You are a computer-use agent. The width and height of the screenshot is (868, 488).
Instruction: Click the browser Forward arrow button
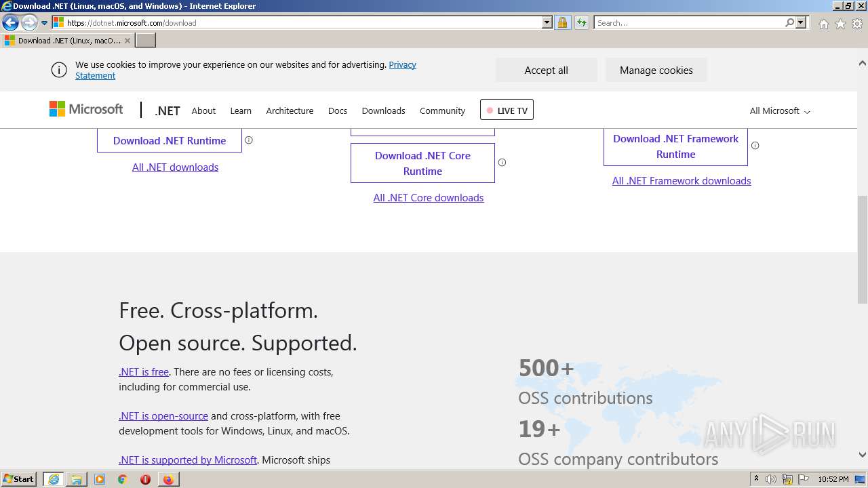click(29, 22)
